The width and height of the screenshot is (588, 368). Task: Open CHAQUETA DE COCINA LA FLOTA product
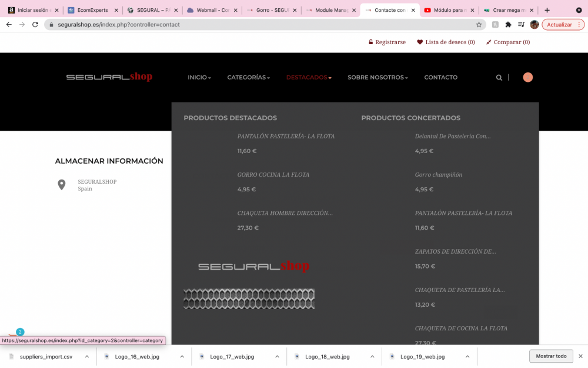(x=461, y=328)
